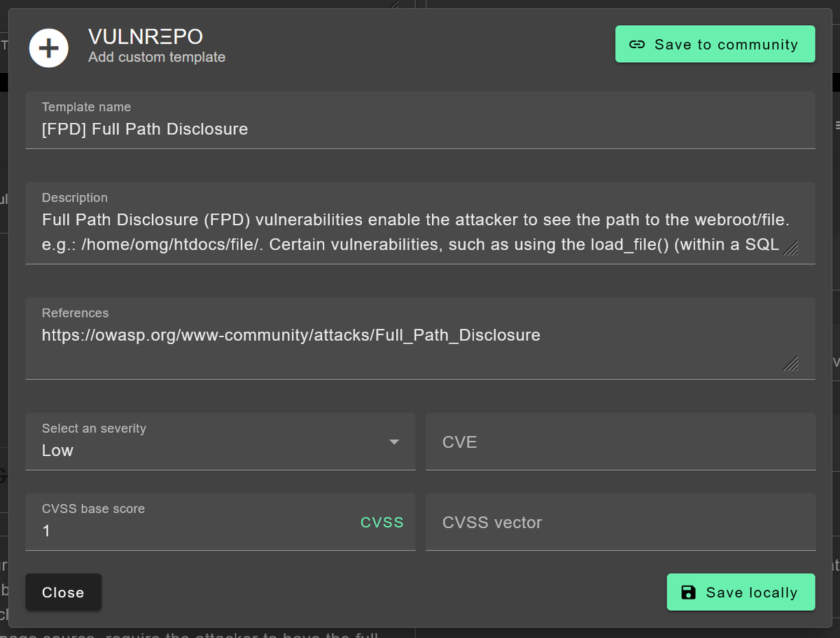Click the CVSS base score value 1
The image size is (840, 638).
(47, 531)
